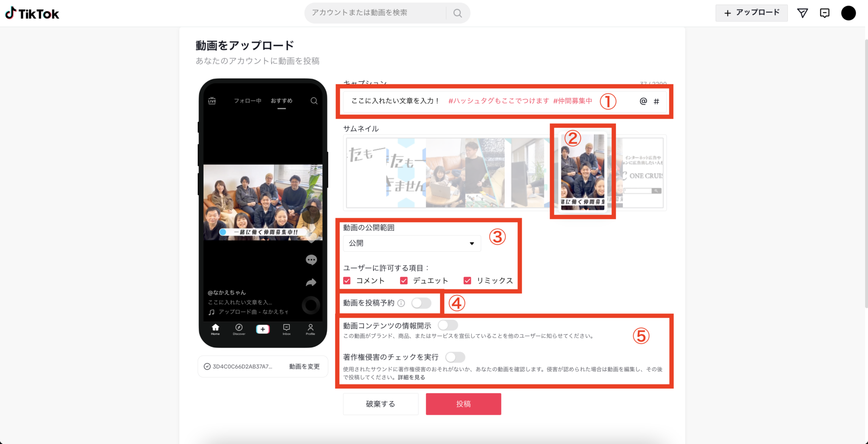This screenshot has height=444, width=868.
Task: Open the 公開 visibility dropdown
Action: click(412, 243)
